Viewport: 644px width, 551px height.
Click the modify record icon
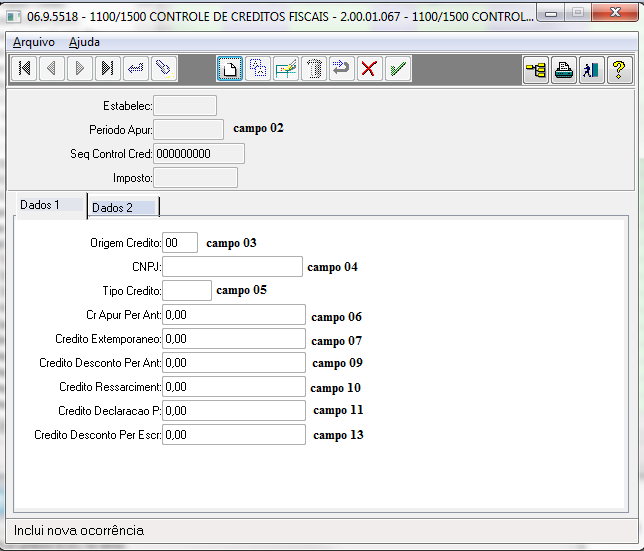click(286, 69)
